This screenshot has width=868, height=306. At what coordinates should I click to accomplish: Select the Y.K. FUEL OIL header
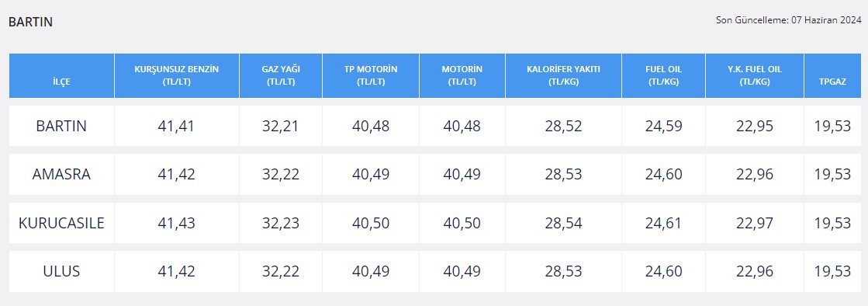(755, 76)
